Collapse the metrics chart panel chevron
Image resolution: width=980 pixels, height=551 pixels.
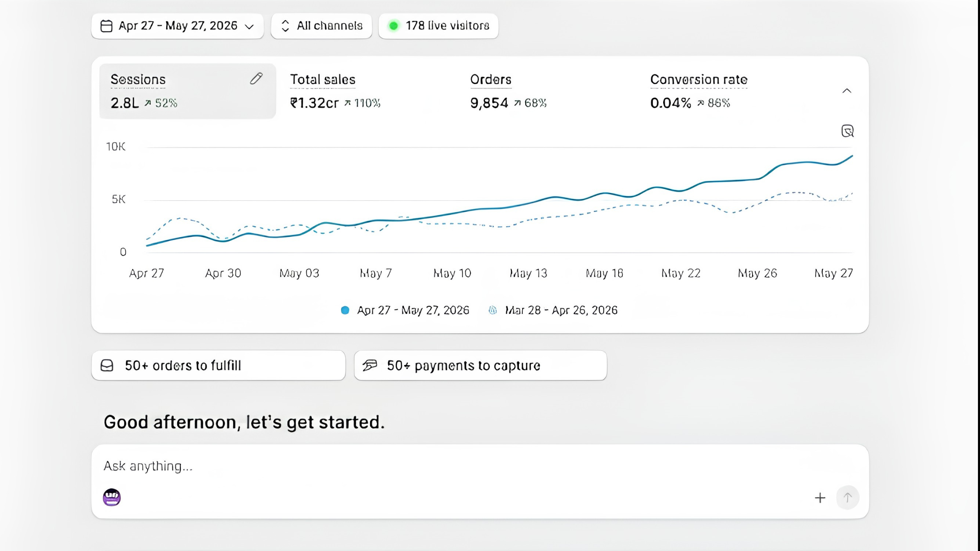847,91
